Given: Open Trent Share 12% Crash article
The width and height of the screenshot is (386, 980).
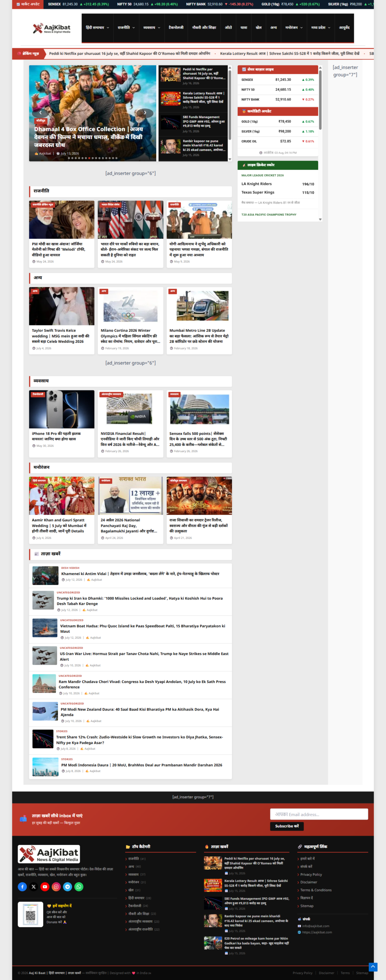Looking at the screenshot, I should click(x=139, y=740).
